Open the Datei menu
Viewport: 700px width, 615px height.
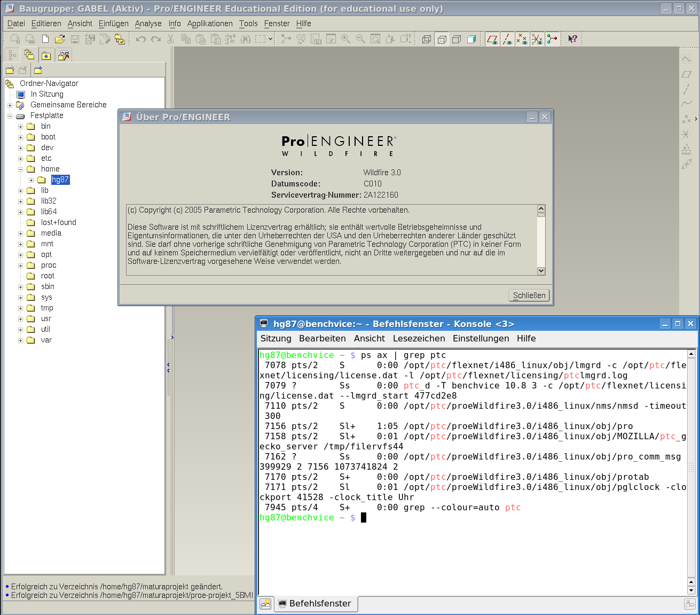click(x=16, y=24)
